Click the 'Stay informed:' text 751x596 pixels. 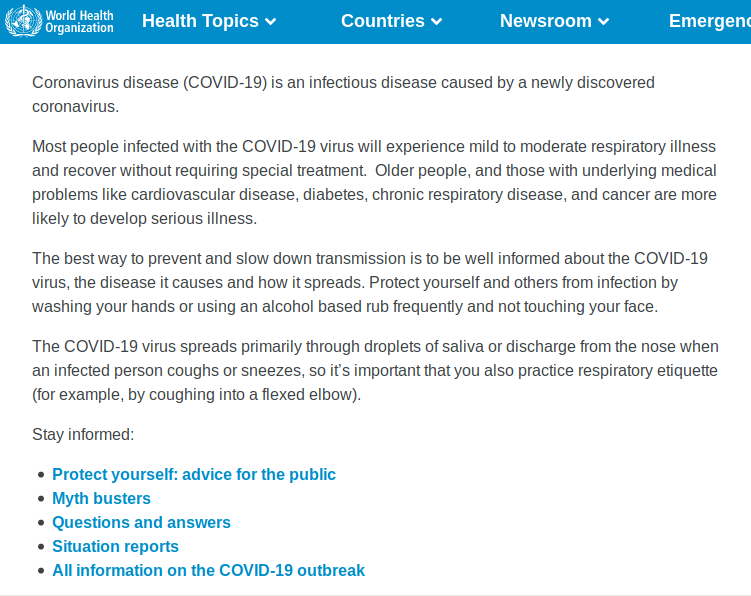(x=83, y=435)
